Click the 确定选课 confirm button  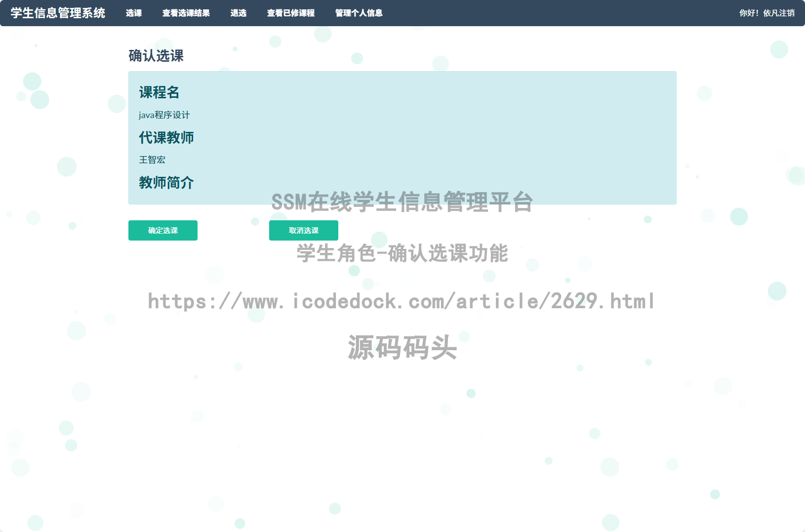pyautogui.click(x=162, y=230)
